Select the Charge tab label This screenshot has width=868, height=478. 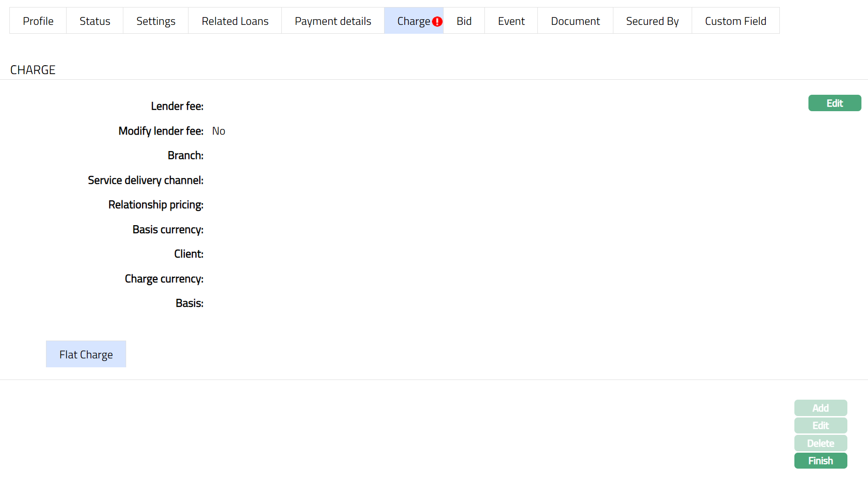(x=413, y=21)
